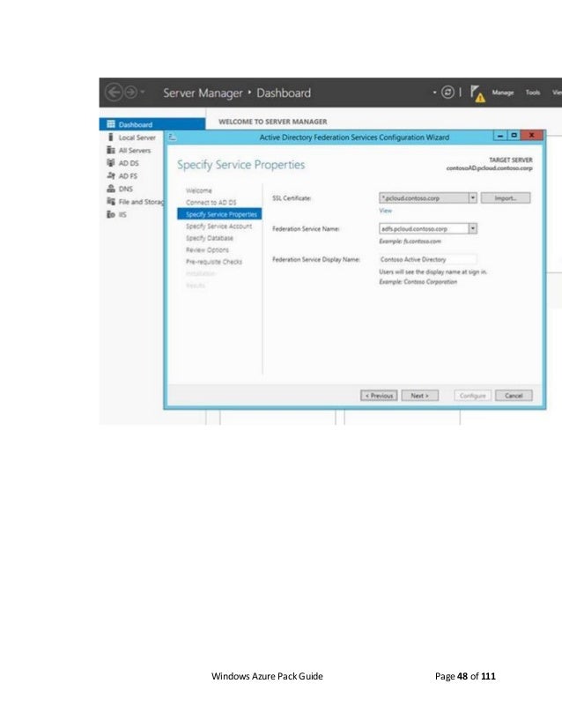Close the AD FS Configuration Wizard

[x=532, y=135]
